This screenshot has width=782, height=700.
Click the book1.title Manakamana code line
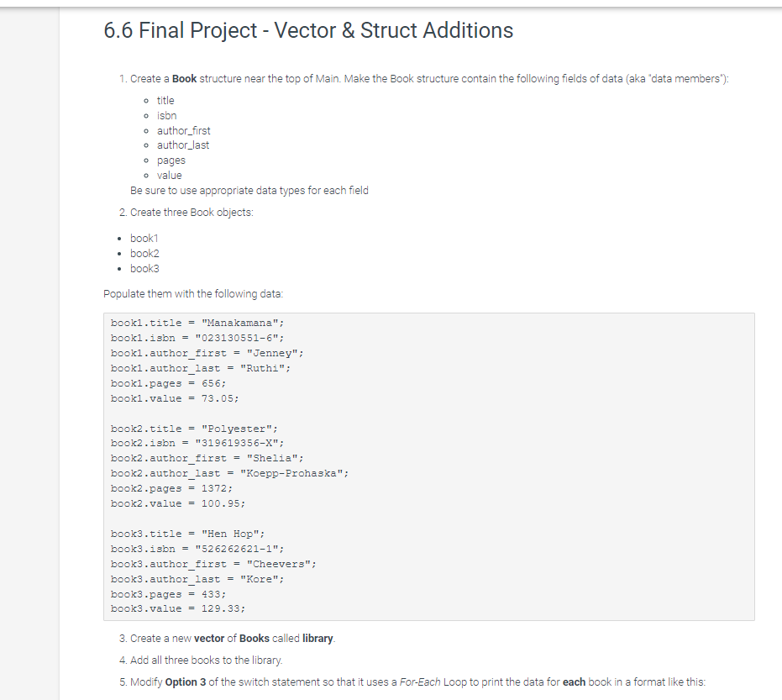coord(197,323)
